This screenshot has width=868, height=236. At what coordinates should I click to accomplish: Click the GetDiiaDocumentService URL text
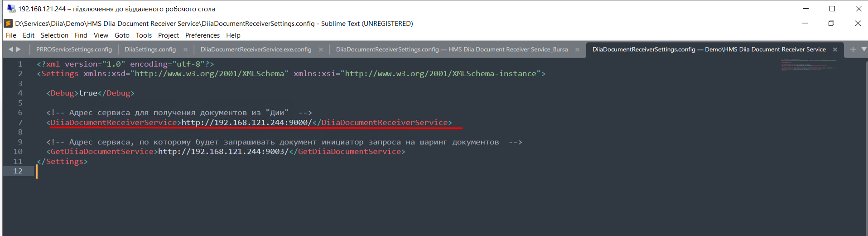pos(223,152)
